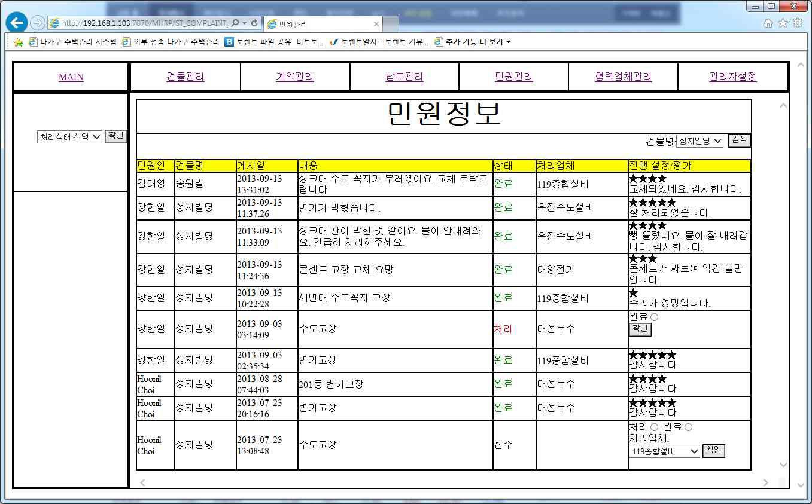
Task: Open the browser tools gear icon
Action: pyautogui.click(x=798, y=23)
